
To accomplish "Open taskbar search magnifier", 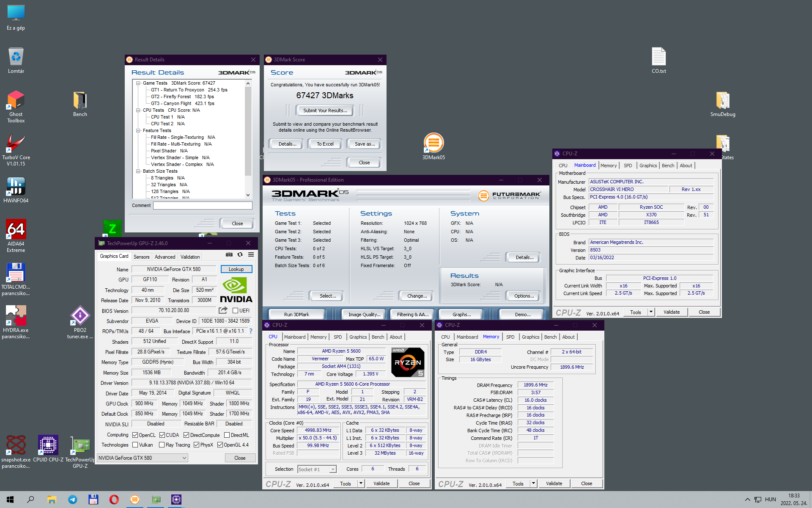I will click(30, 500).
